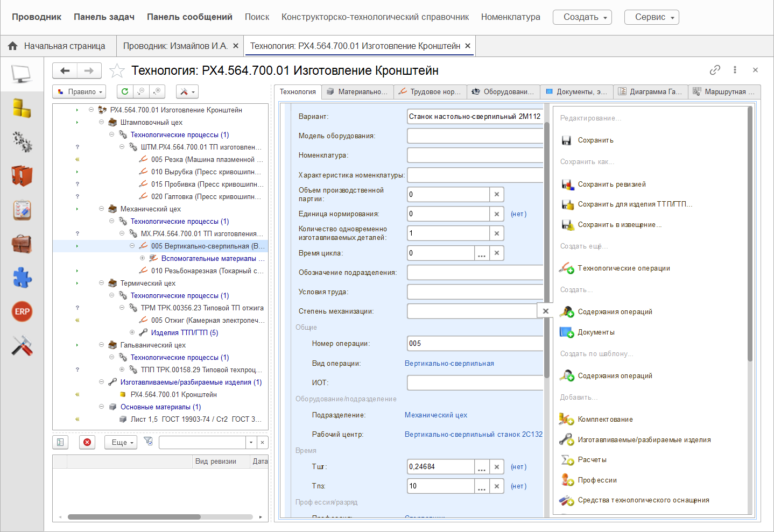Click Сохранить ревизией action
This screenshot has height=532, width=774.
click(x=611, y=185)
